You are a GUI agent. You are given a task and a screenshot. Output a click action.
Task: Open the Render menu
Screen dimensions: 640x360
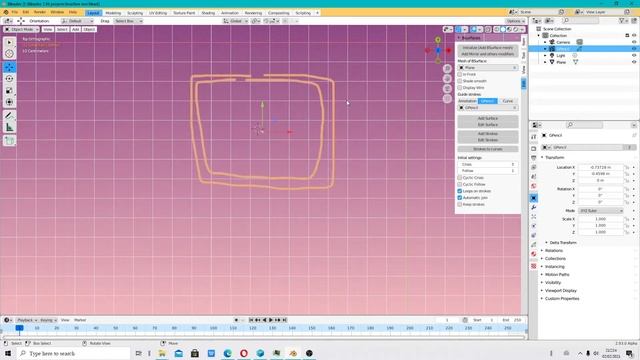(40, 13)
